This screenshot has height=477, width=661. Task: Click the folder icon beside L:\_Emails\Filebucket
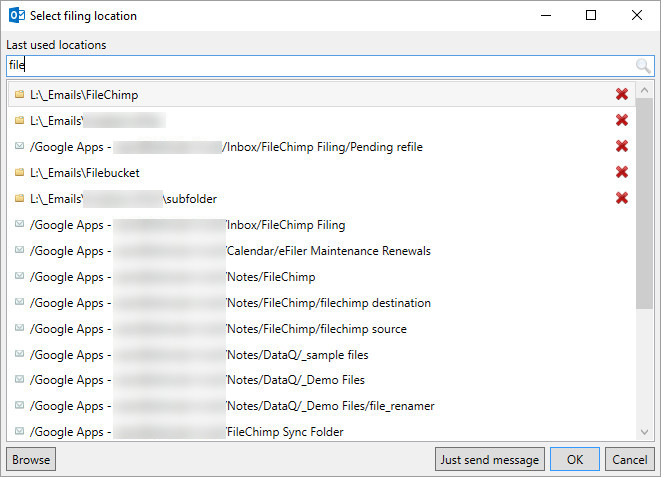[x=19, y=172]
